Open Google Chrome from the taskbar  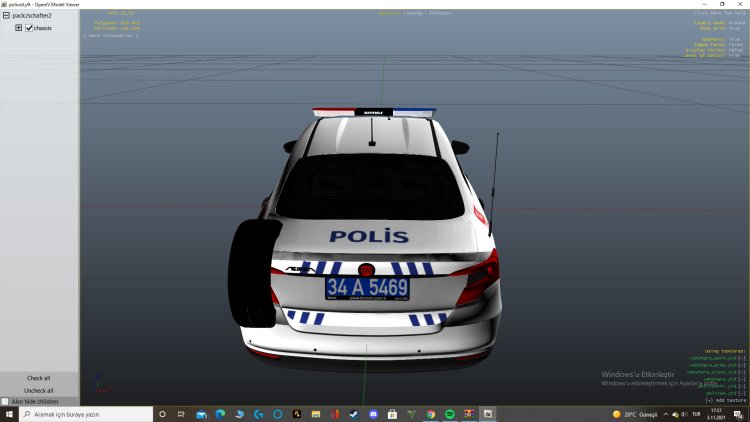click(431, 414)
